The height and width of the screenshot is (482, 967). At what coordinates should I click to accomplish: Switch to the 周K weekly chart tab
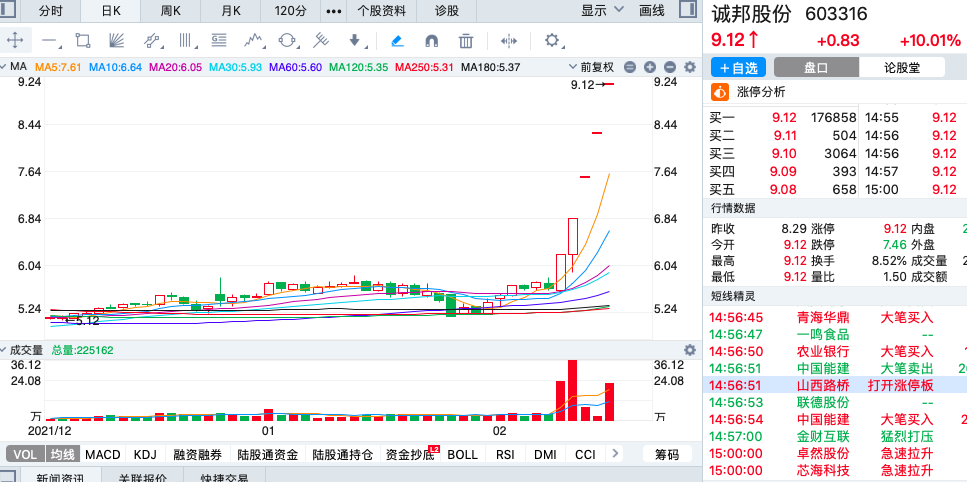[x=171, y=10]
